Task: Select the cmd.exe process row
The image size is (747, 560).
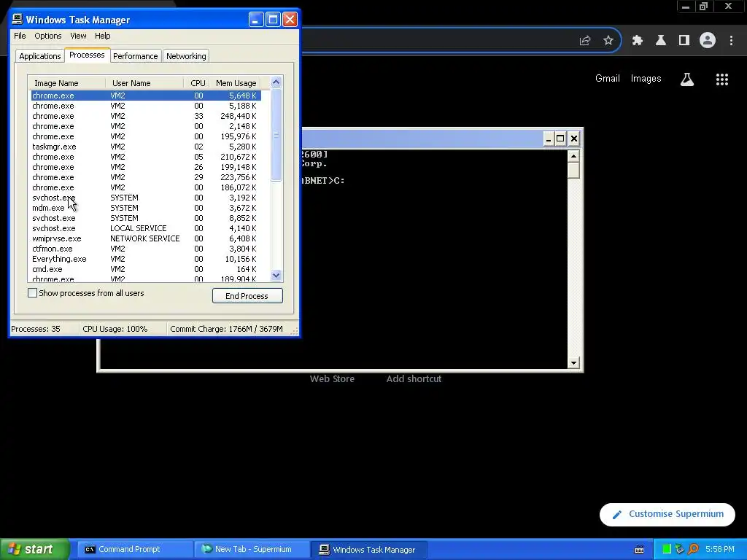Action: (x=146, y=270)
